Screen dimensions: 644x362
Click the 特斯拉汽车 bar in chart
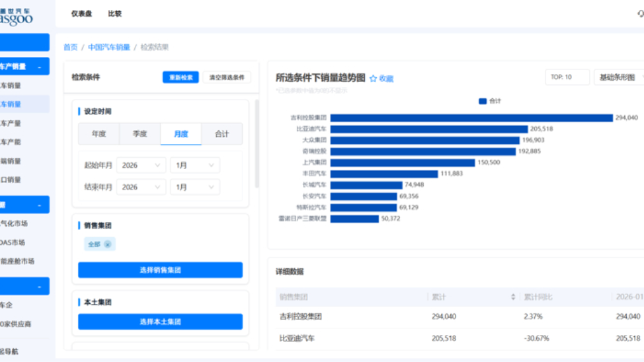point(364,207)
